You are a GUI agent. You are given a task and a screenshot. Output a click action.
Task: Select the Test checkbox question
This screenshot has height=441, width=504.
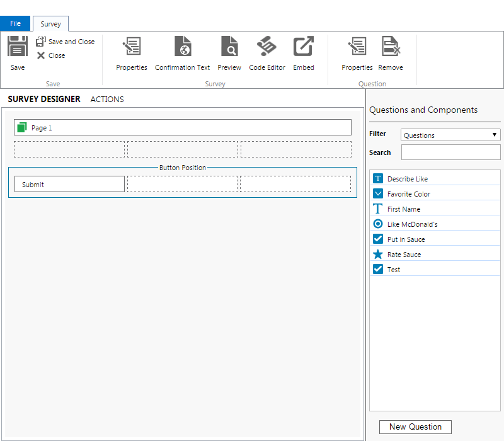coord(394,270)
